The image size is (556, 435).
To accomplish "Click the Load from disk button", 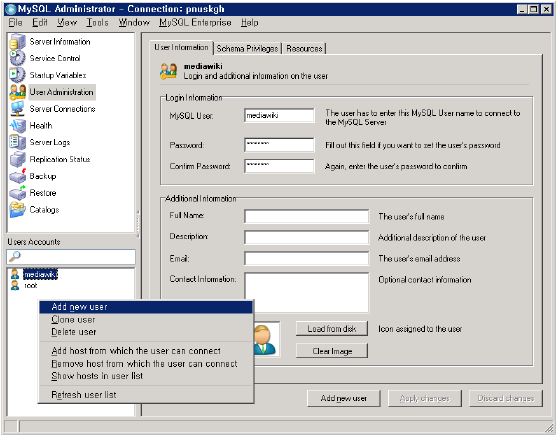I will (332, 329).
